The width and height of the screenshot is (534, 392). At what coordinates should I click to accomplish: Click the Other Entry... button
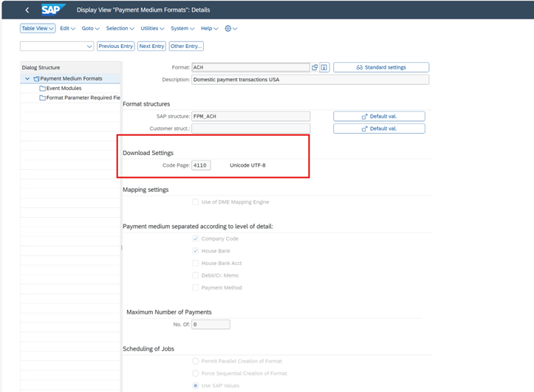[x=186, y=47]
